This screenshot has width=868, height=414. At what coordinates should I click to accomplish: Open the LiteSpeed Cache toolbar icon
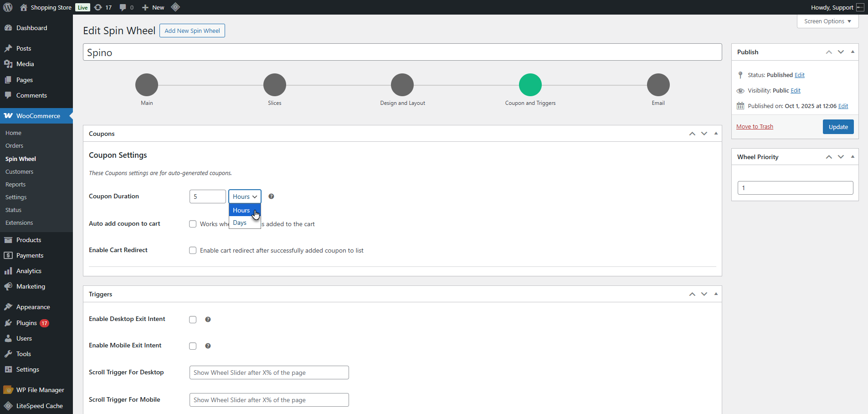point(175,7)
